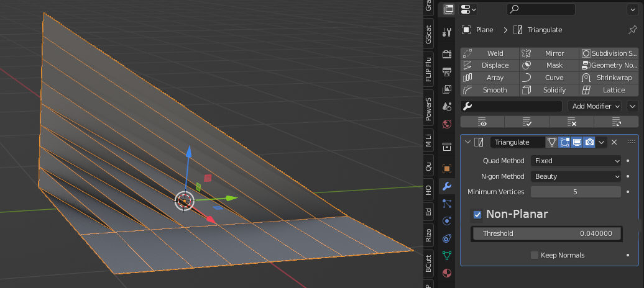Animate the Minimum Vertices property dot
The image size is (644, 288).
(x=628, y=192)
